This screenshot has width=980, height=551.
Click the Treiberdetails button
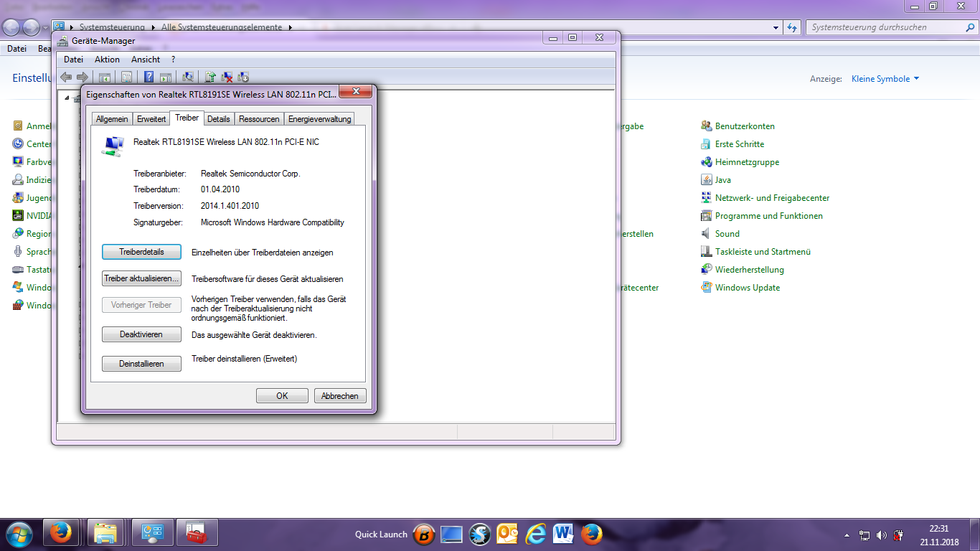point(141,252)
